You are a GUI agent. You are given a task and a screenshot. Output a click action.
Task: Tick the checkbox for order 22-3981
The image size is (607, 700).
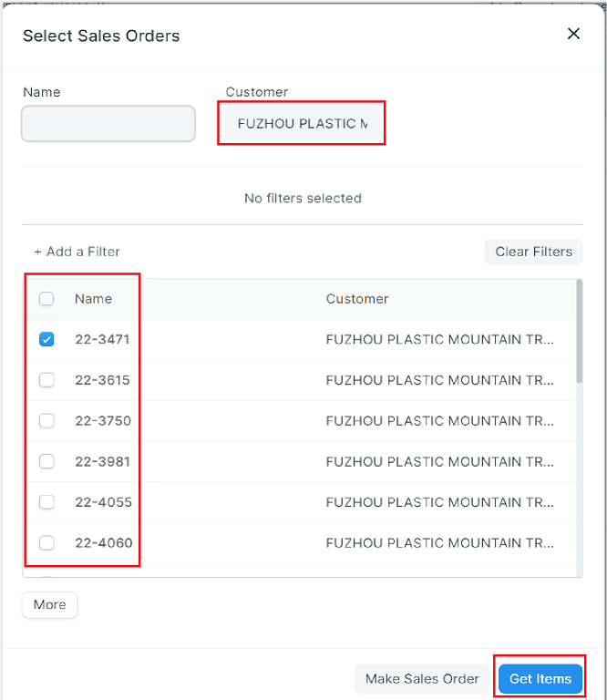46,461
